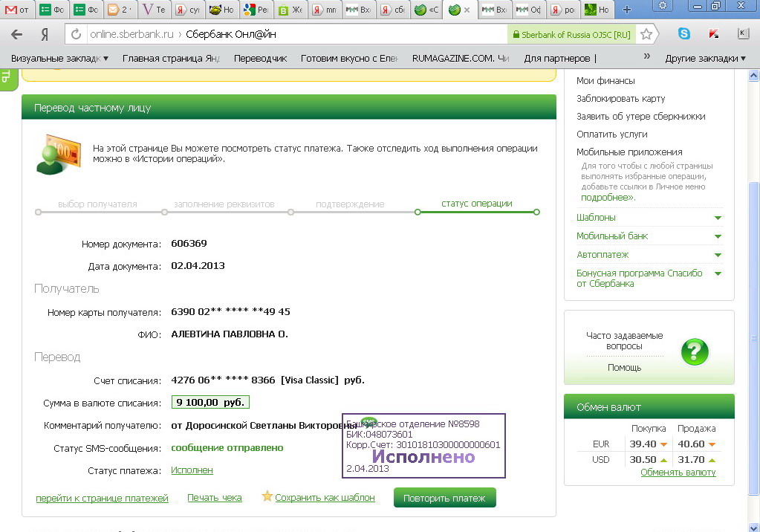Image resolution: width=760 pixels, height=532 pixels.
Task: Open the 'Шаблоны' sidebar link
Action: [x=596, y=218]
